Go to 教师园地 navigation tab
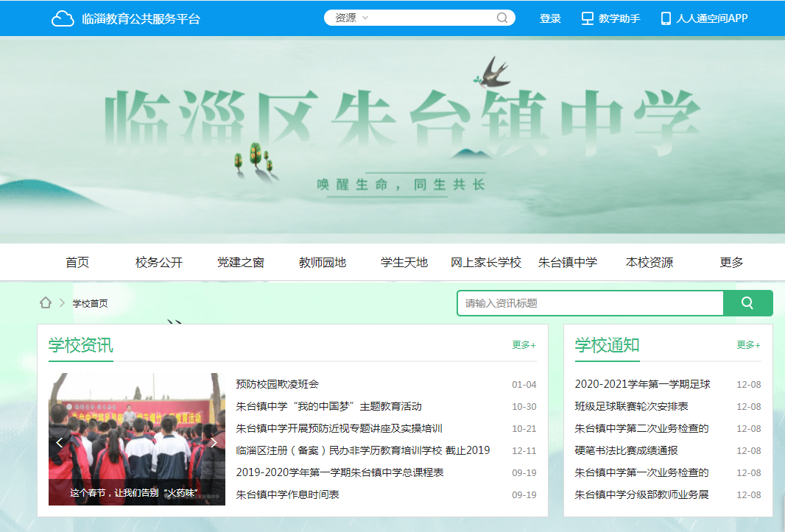This screenshot has width=785, height=532. (x=322, y=263)
